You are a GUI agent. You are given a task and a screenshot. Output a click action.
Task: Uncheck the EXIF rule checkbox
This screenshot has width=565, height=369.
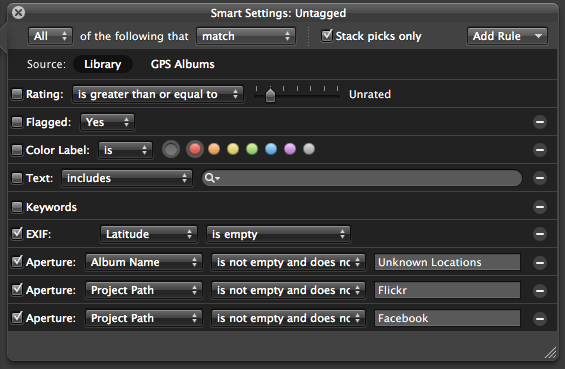[17, 234]
